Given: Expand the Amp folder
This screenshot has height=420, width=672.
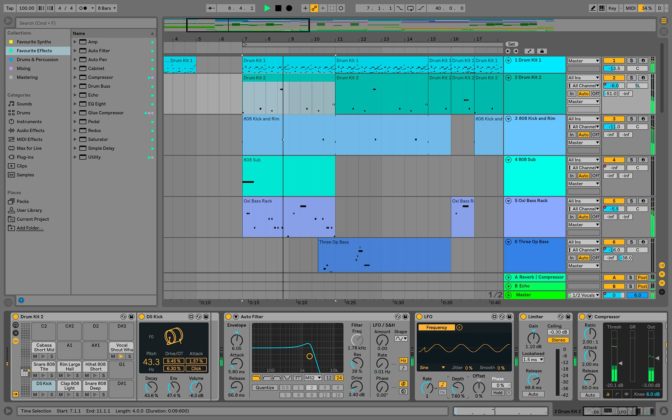Looking at the screenshot, I should pyautogui.click(x=75, y=42).
